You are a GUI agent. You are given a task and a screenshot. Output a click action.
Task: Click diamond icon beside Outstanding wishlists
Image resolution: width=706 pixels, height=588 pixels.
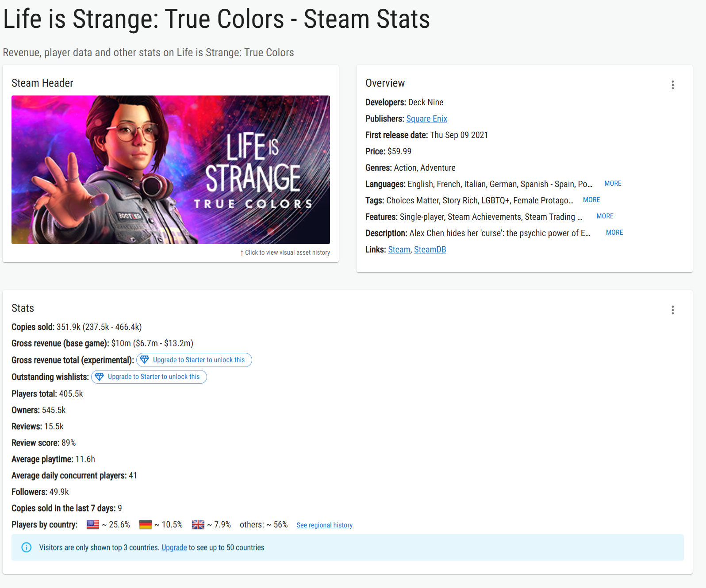coord(100,376)
